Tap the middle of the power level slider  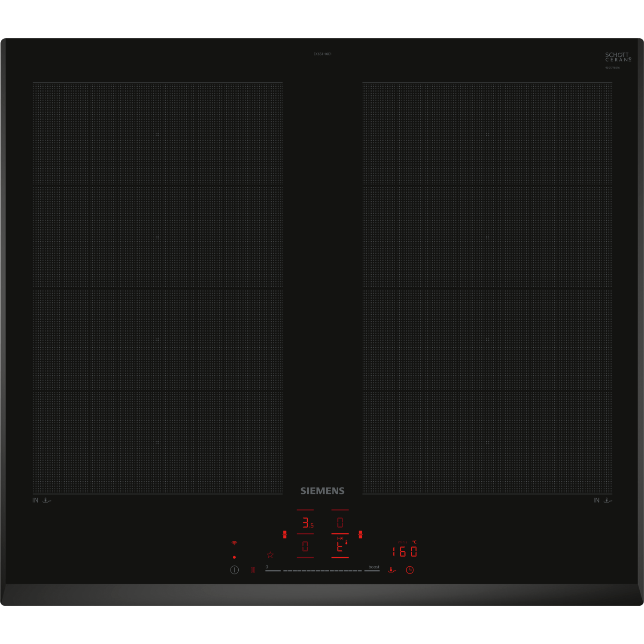tap(322, 571)
